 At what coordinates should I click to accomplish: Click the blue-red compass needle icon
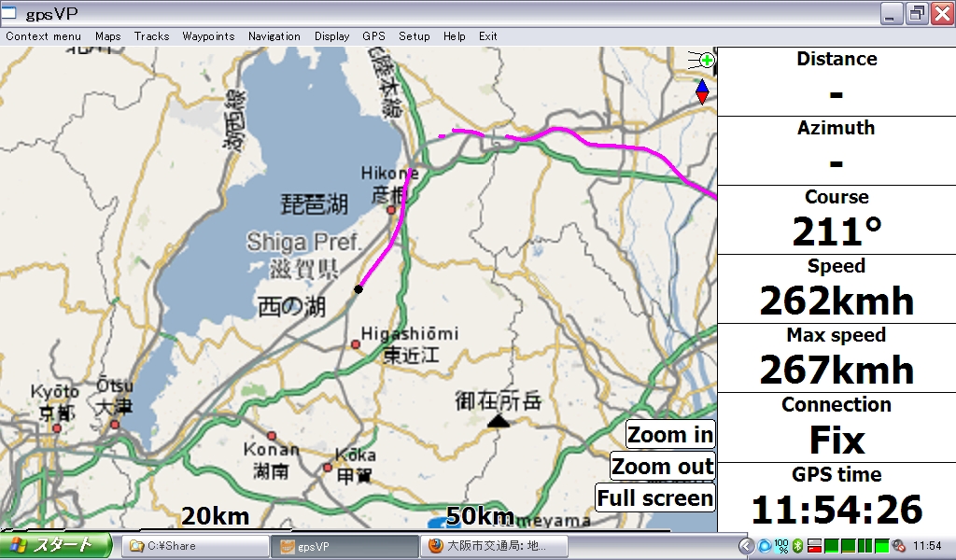tap(701, 91)
